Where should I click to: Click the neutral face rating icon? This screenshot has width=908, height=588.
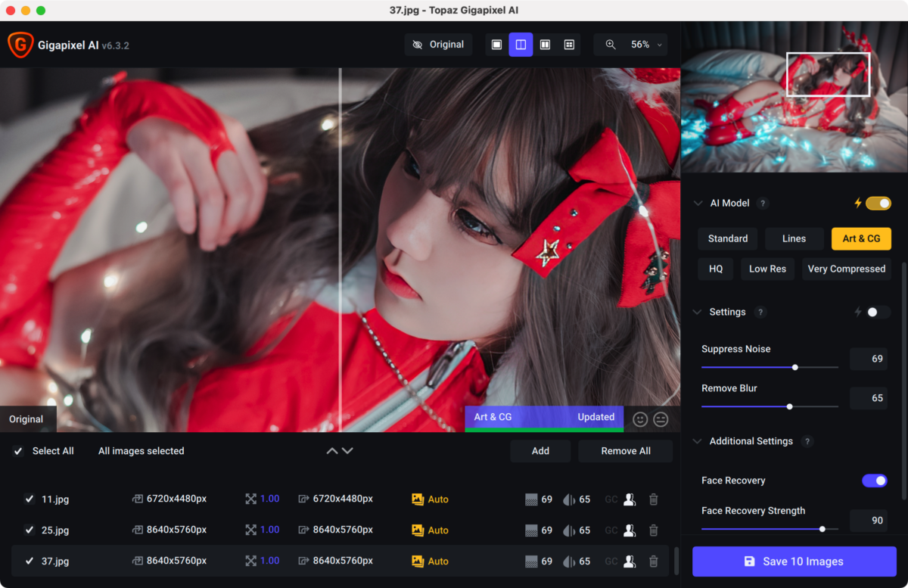[x=661, y=418]
